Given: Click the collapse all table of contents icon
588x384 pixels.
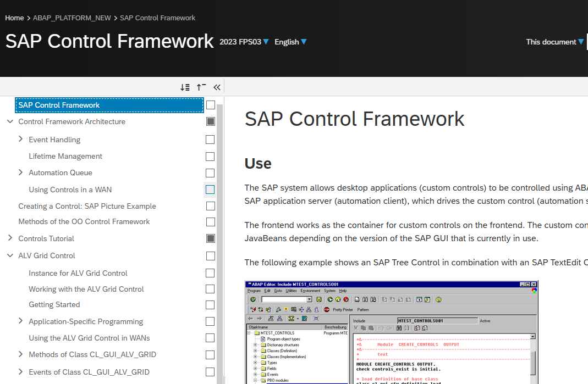Looking at the screenshot, I should [x=201, y=87].
